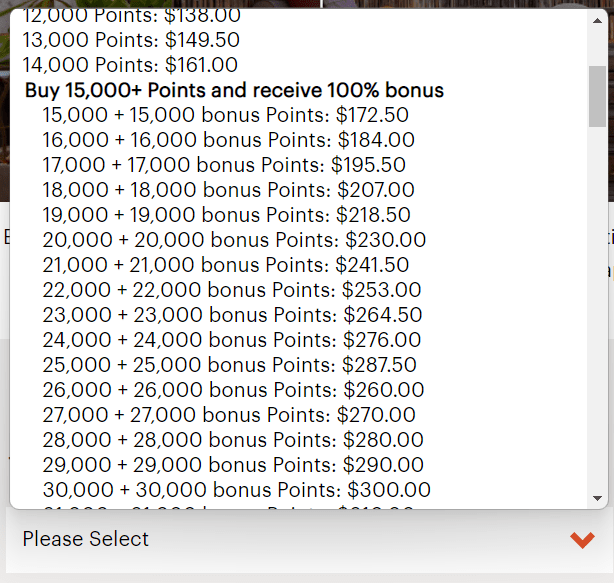The height and width of the screenshot is (583, 614).
Task: Select 13,000 Points for $149.50
Action: click(x=131, y=40)
